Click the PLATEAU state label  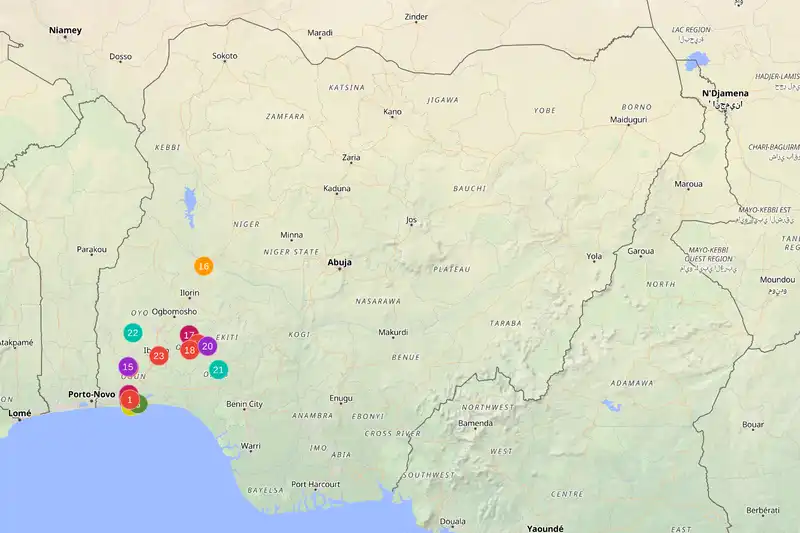452,269
